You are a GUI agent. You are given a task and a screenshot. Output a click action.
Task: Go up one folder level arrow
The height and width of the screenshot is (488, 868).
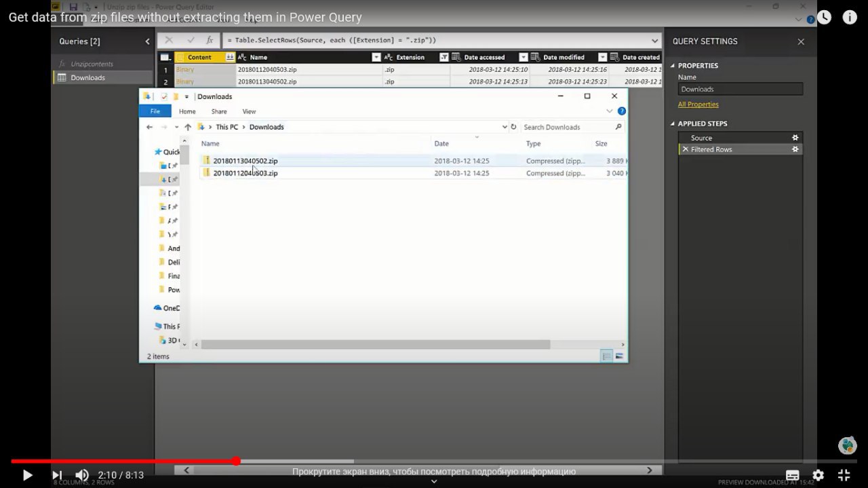point(188,127)
